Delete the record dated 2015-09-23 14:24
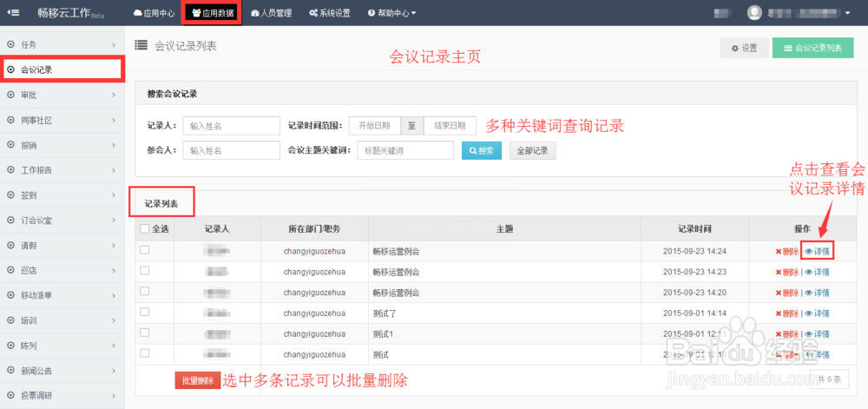Image resolution: width=868 pixels, height=409 pixels. pyautogui.click(x=786, y=251)
